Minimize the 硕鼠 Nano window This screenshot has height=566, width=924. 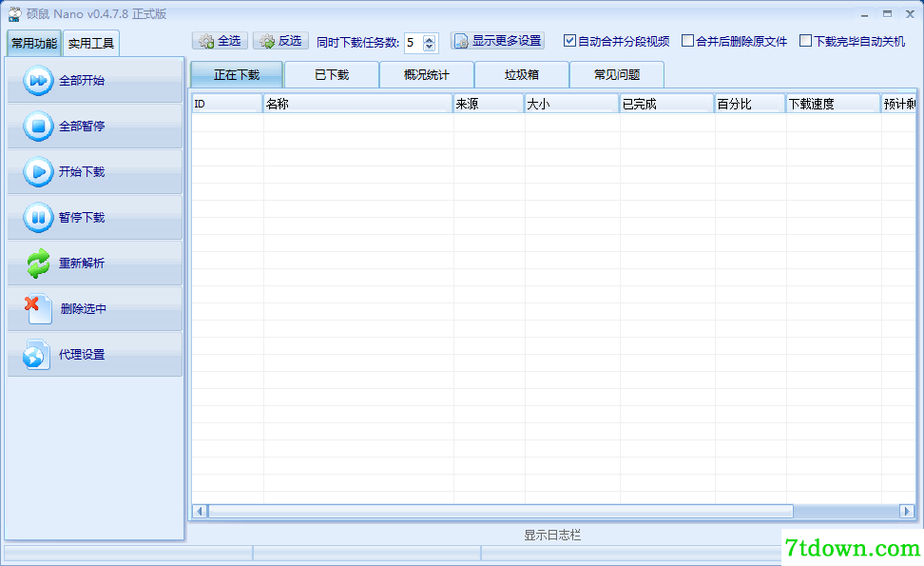click(x=864, y=14)
